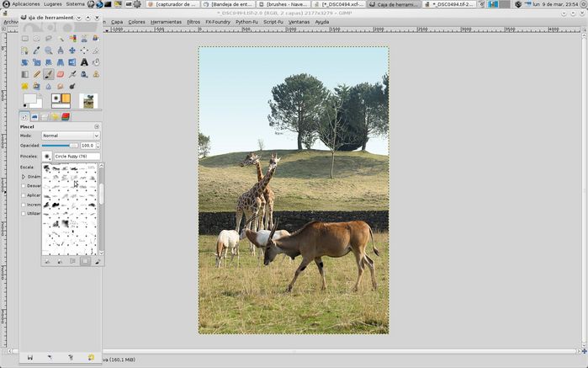Screen dimensions: 588x368
Task: Select the Bucket Fill tool
Action: tap(96, 62)
